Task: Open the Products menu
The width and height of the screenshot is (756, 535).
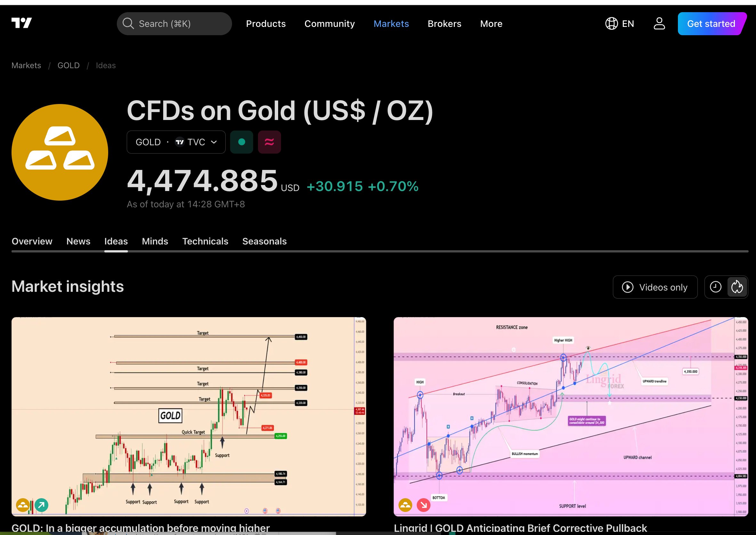Action: pyautogui.click(x=266, y=24)
